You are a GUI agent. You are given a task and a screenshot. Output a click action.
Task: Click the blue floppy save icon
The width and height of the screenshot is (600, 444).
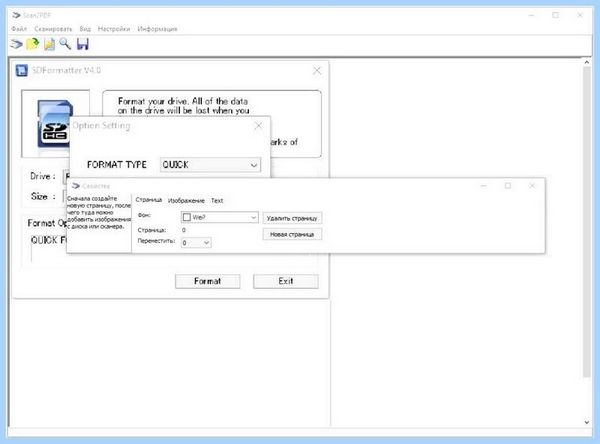tap(83, 44)
